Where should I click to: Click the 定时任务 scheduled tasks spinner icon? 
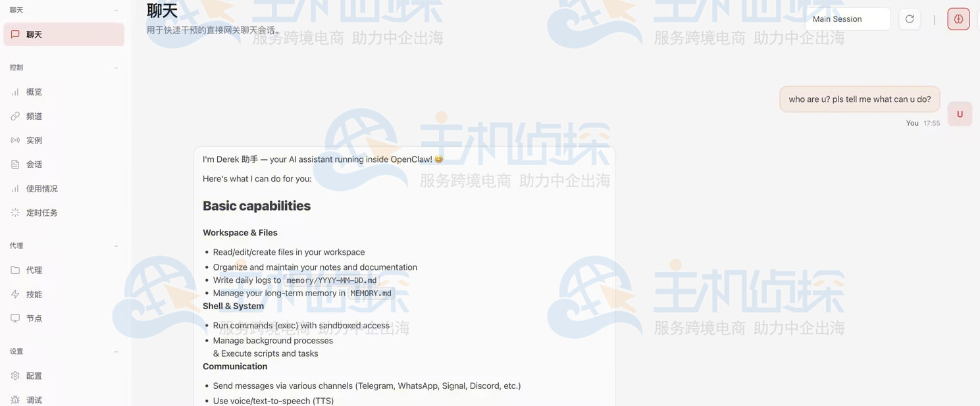tap(15, 213)
